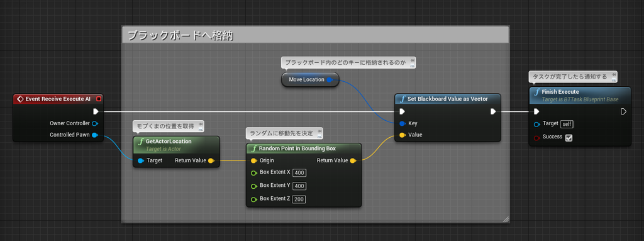The image size is (644, 241).
Task: Click the Move Location variable output pin
Action: 330,80
